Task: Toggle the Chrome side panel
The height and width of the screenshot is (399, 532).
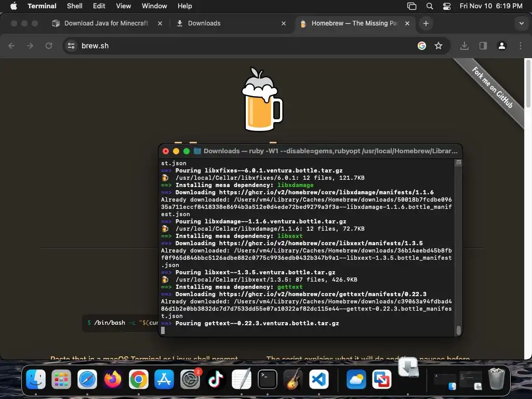Action: tap(483, 46)
